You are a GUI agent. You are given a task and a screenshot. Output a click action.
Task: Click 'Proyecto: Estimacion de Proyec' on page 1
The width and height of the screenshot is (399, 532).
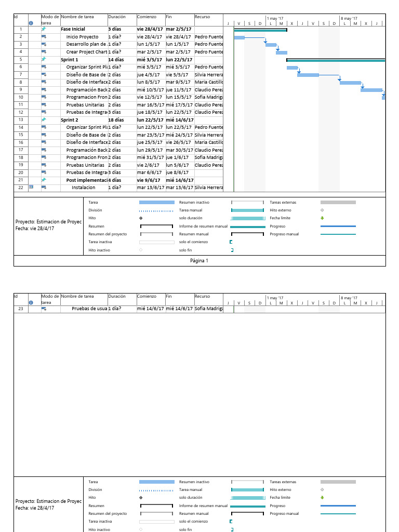click(48, 221)
